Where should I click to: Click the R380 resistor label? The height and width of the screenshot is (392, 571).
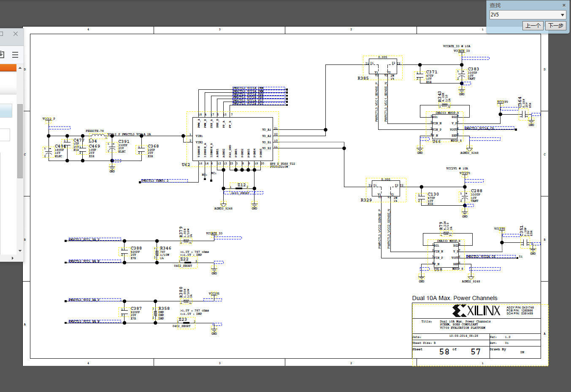pos(181,292)
